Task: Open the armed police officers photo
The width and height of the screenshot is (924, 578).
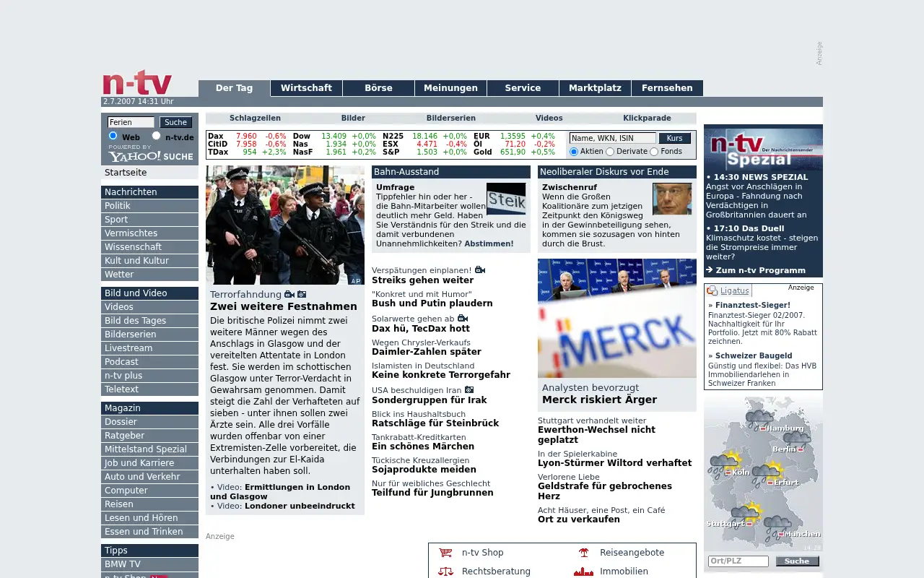Action: tap(285, 225)
